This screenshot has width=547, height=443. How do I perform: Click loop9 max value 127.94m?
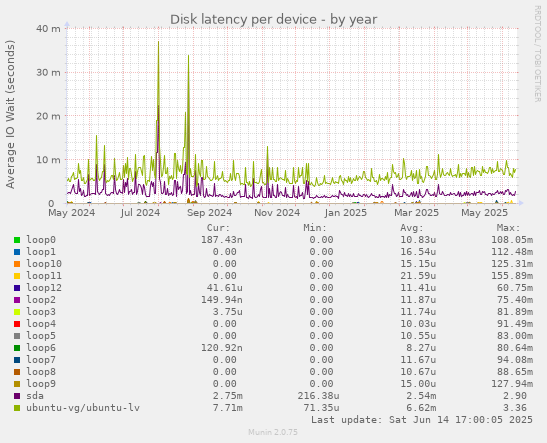[x=512, y=384]
